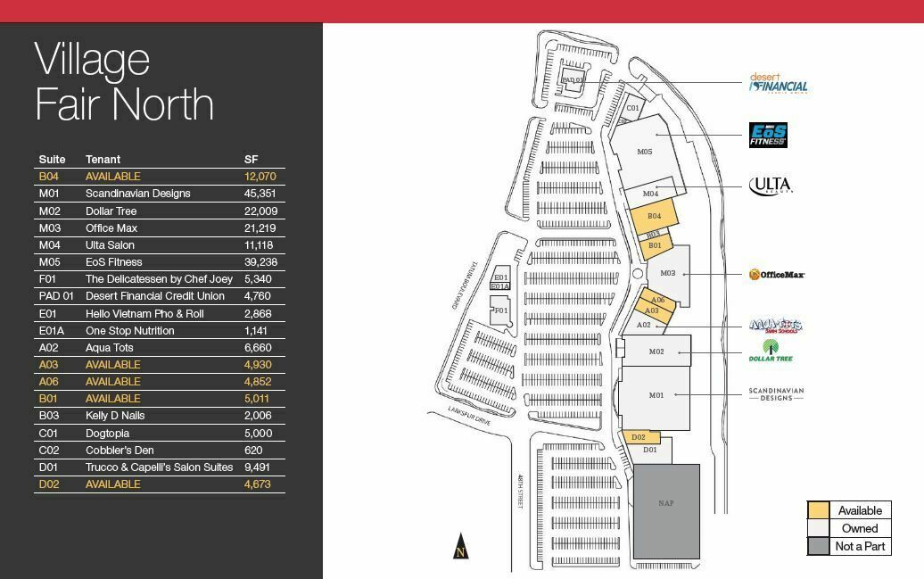
Task: Select the D02 AVAILABLE row in table
Action: pos(160,484)
